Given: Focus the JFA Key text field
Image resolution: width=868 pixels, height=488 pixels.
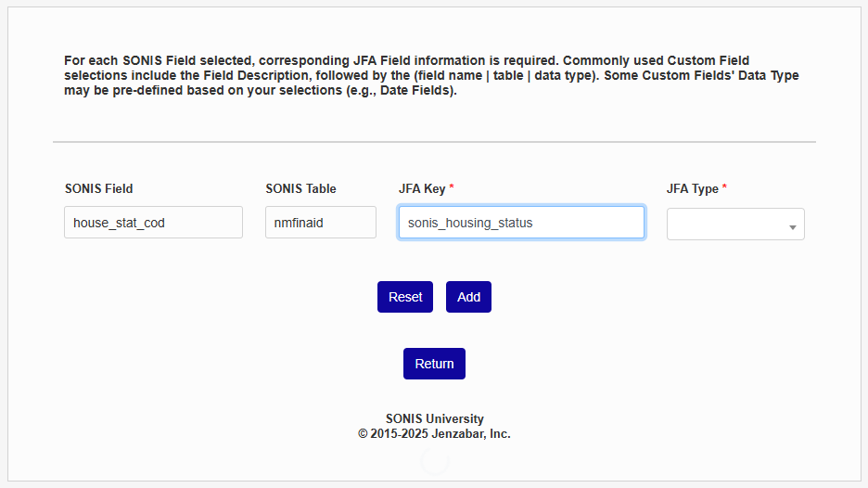Looking at the screenshot, I should 521,223.
